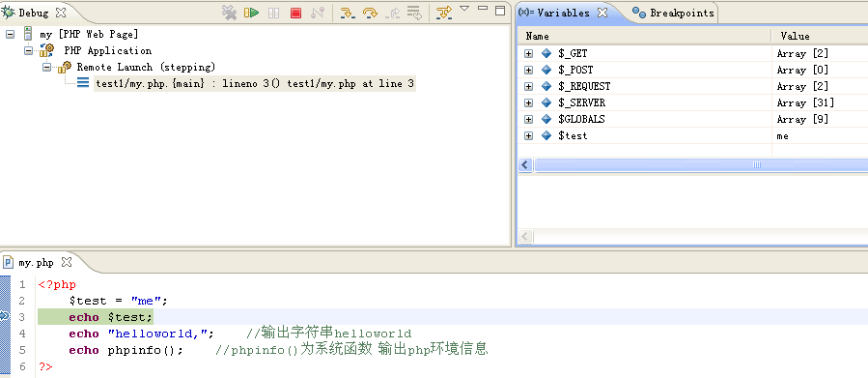Close the Debug view tab
The height and width of the screenshot is (378, 868).
pos(61,13)
